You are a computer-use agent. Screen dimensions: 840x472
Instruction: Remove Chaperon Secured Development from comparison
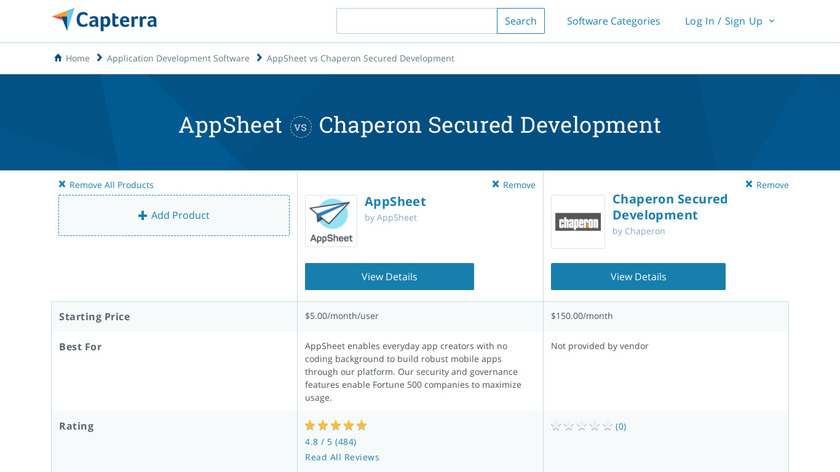(x=767, y=185)
